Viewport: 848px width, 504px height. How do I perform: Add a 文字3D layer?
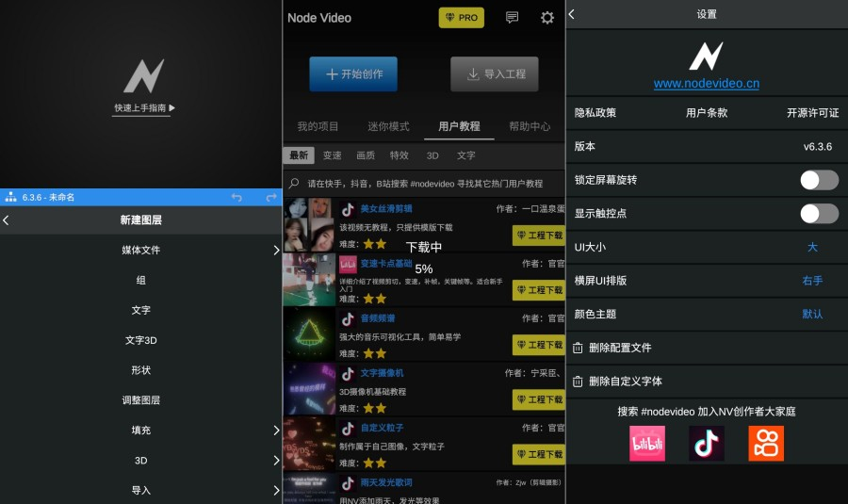click(x=140, y=340)
